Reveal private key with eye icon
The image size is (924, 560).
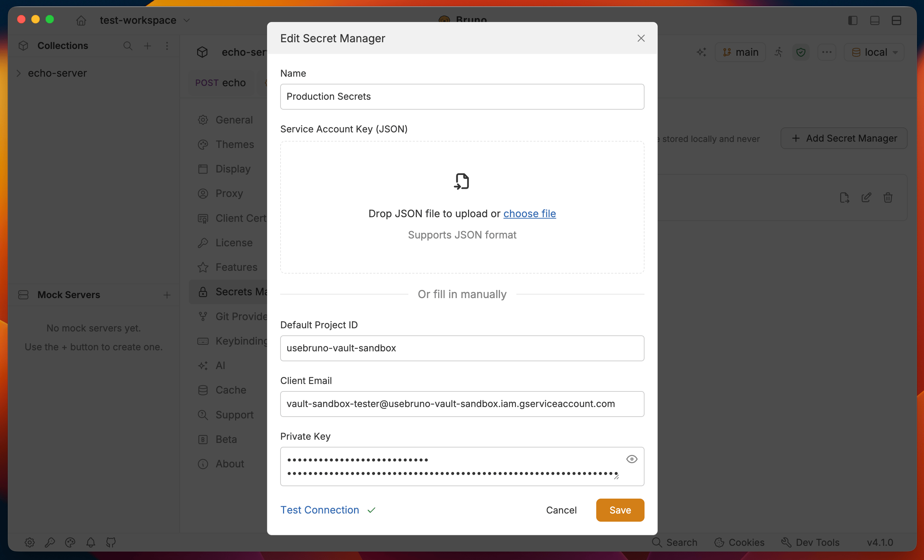click(x=632, y=459)
